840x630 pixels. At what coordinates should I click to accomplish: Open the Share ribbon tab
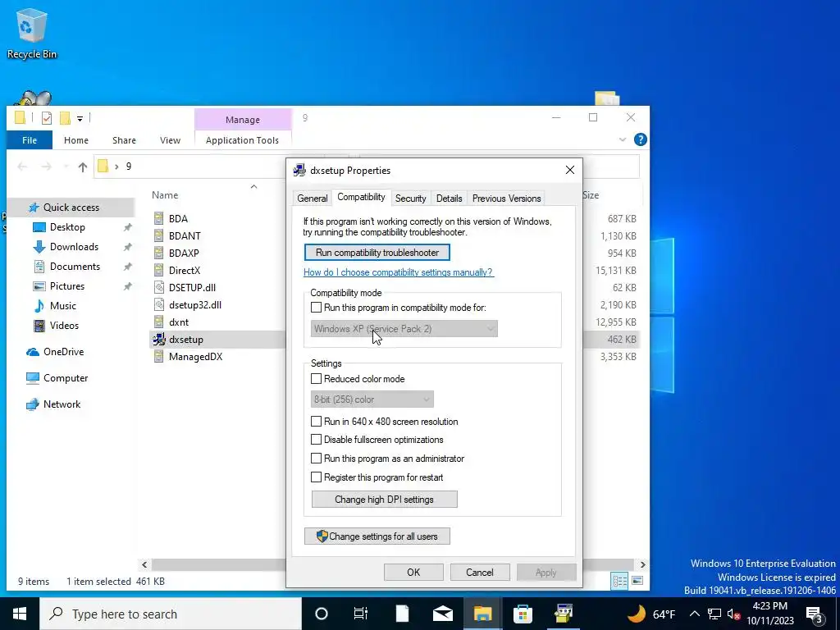click(125, 140)
